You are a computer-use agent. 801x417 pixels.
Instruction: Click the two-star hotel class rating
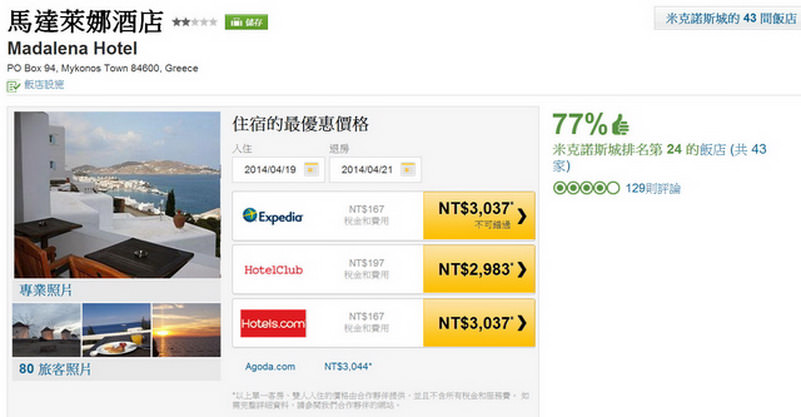click(x=193, y=21)
